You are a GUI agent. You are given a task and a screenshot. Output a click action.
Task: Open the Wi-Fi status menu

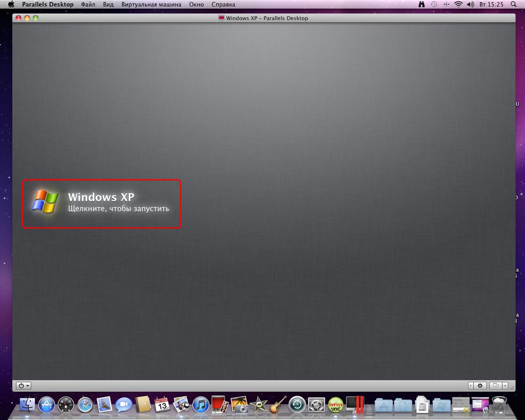459,5
